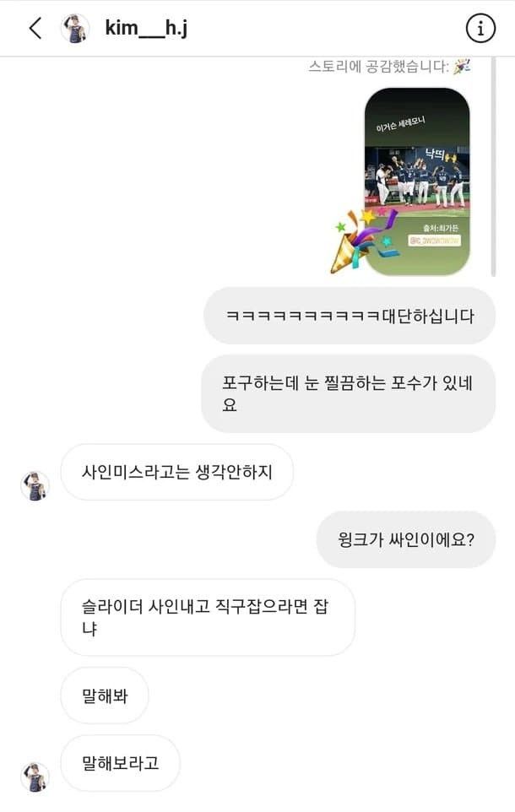Tap avatar next to 말해보라고 message
The width and height of the screenshot is (515, 812).
coord(35,777)
